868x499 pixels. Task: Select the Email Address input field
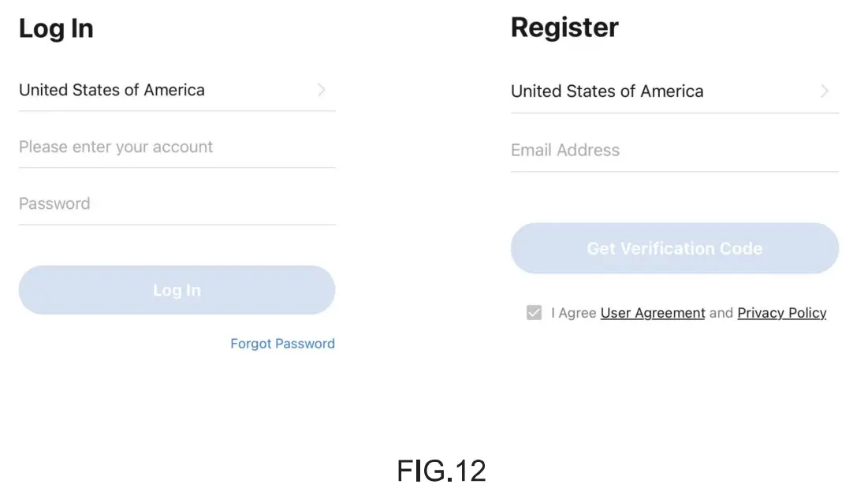tap(674, 151)
